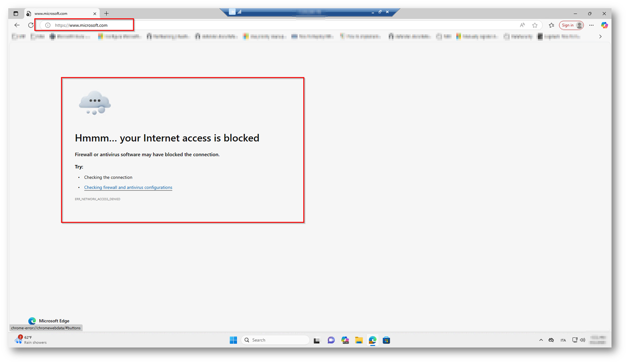Expand the favorites bar overflow chevron
628x364 pixels.
[x=601, y=37]
